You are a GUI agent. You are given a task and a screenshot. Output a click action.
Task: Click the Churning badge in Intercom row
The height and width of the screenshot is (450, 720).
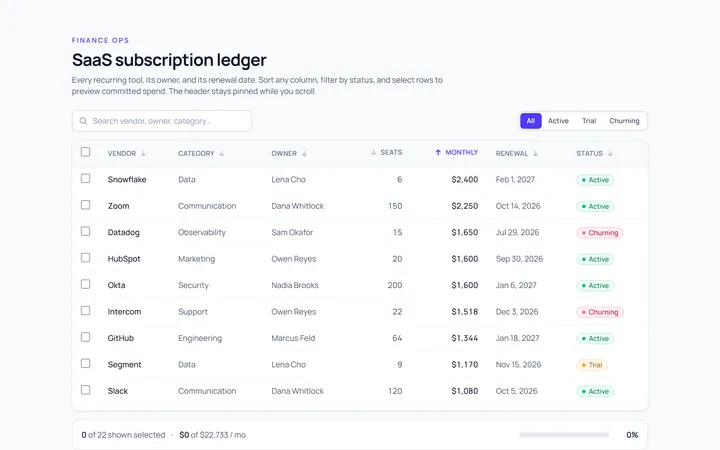click(x=600, y=312)
